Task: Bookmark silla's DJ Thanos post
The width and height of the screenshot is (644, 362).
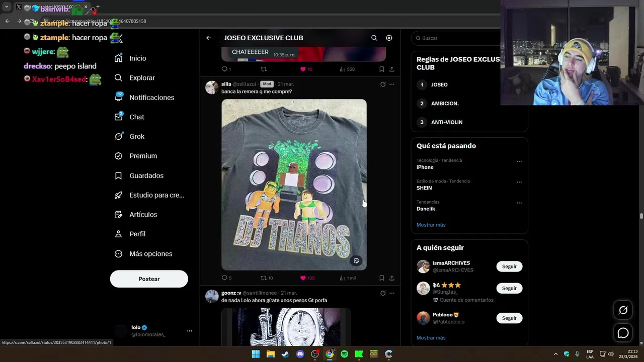Action: [x=382, y=278]
